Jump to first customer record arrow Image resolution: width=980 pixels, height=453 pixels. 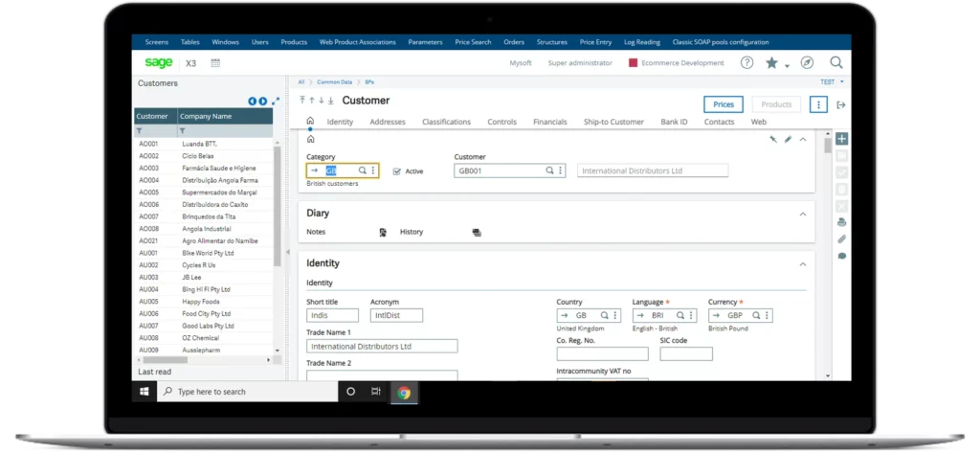pos(302,101)
